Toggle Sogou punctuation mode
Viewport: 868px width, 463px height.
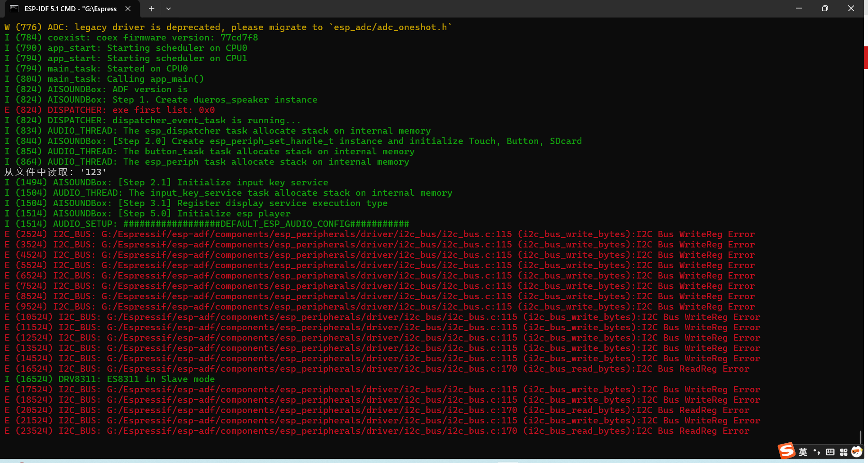point(817,452)
